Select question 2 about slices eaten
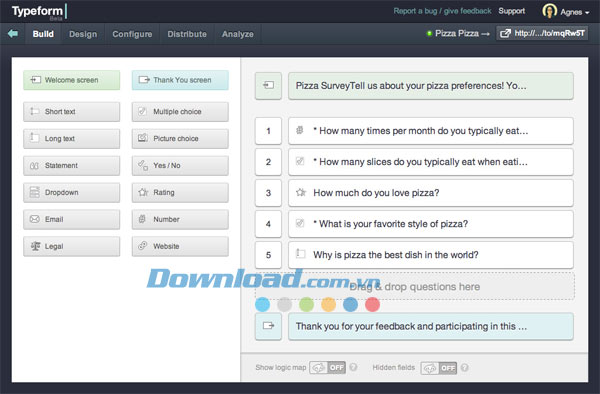600x394 pixels. point(431,162)
